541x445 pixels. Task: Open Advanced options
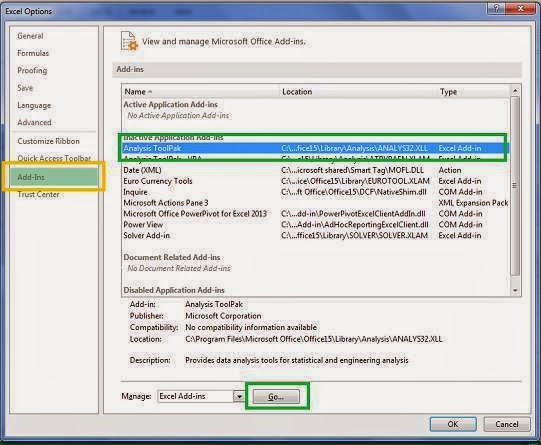[x=35, y=122]
